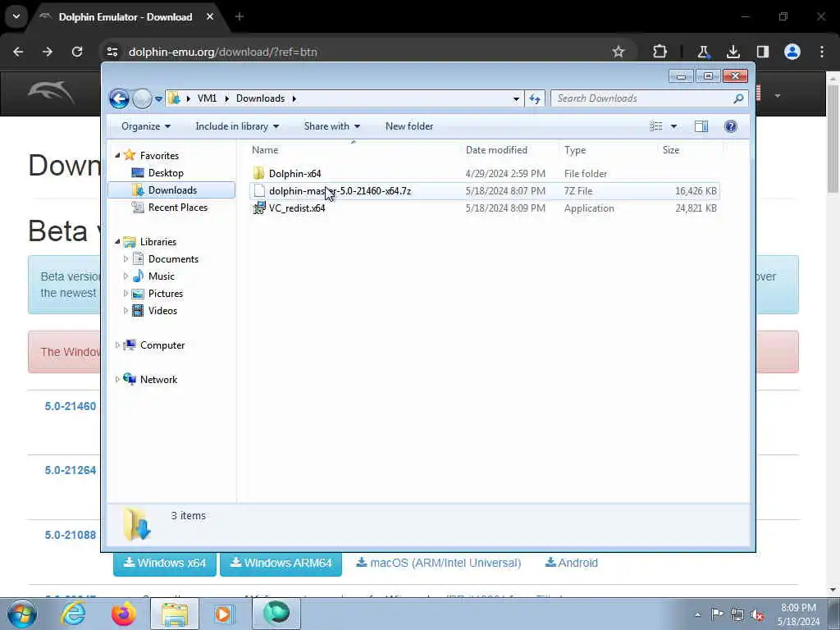Click Chrome's back arrow
The image size is (840, 630).
(x=18, y=52)
